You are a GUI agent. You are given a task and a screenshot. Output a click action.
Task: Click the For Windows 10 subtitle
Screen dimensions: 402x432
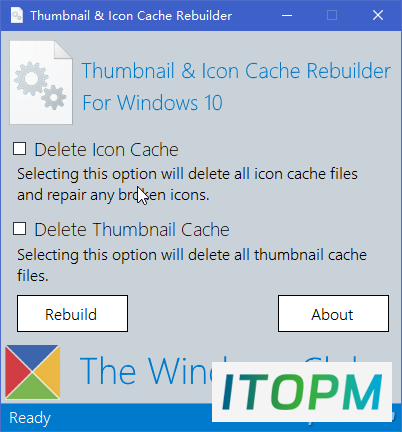(152, 102)
